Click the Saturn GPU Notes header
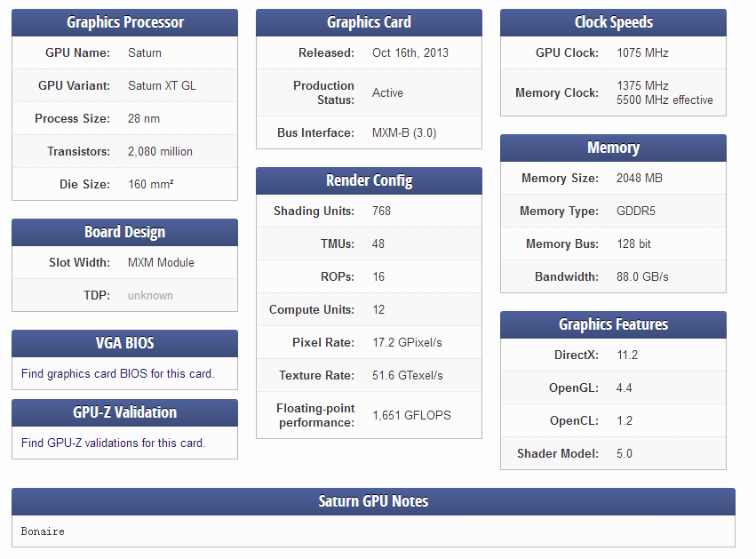This screenshot has width=756, height=559. [374, 501]
